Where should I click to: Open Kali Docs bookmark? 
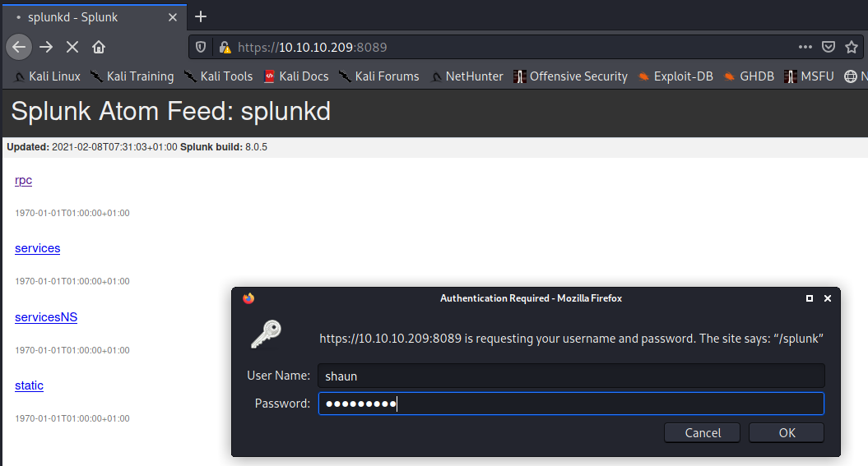click(x=296, y=76)
